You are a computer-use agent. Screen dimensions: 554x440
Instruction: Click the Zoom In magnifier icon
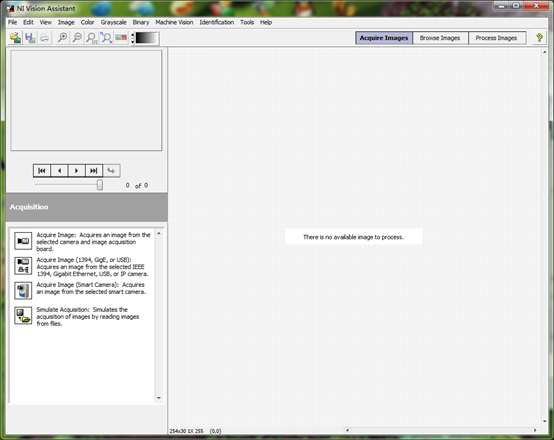point(63,38)
